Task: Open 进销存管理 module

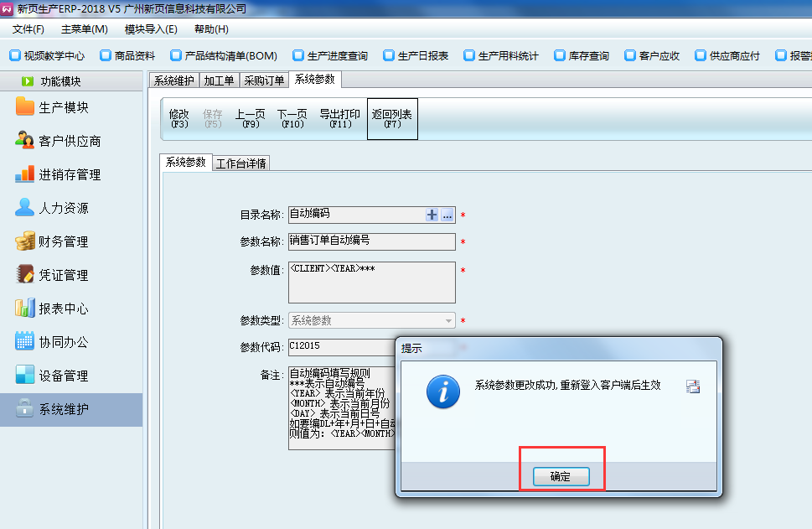Action: [69, 174]
